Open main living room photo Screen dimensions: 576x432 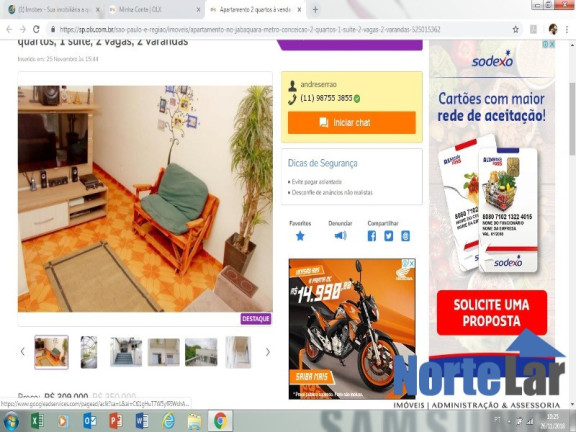coord(145,199)
